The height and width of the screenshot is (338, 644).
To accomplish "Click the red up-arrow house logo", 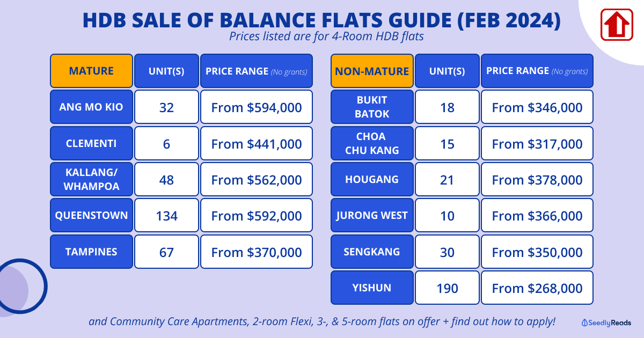I will coord(616,25).
